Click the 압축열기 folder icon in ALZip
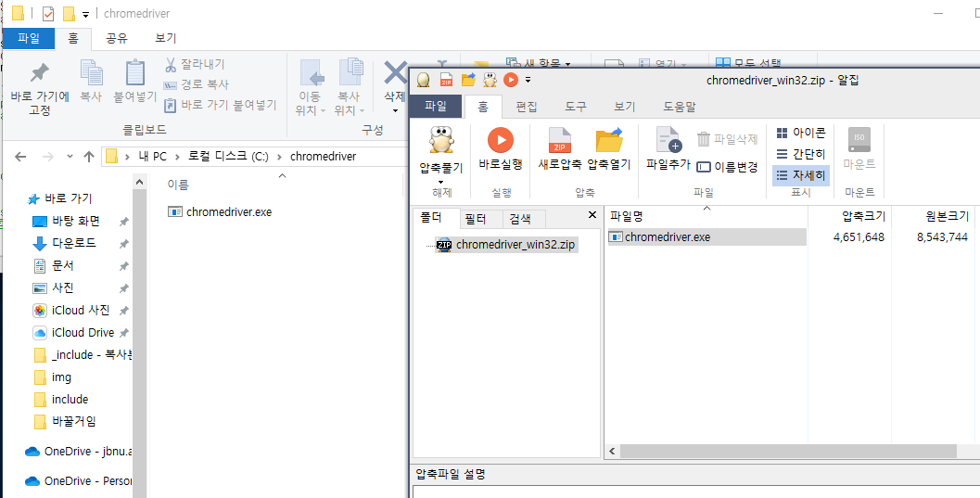Screen dimensions: 980x498 click(609, 140)
